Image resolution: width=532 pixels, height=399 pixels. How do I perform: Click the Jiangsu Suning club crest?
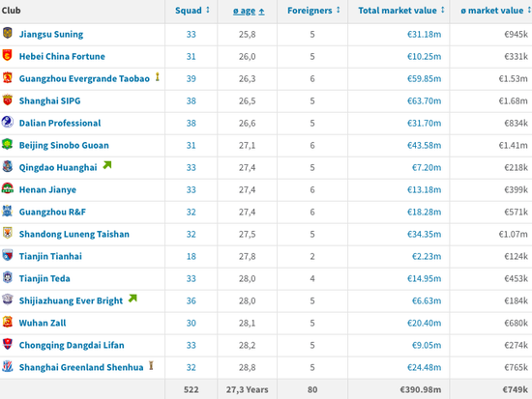8,33
